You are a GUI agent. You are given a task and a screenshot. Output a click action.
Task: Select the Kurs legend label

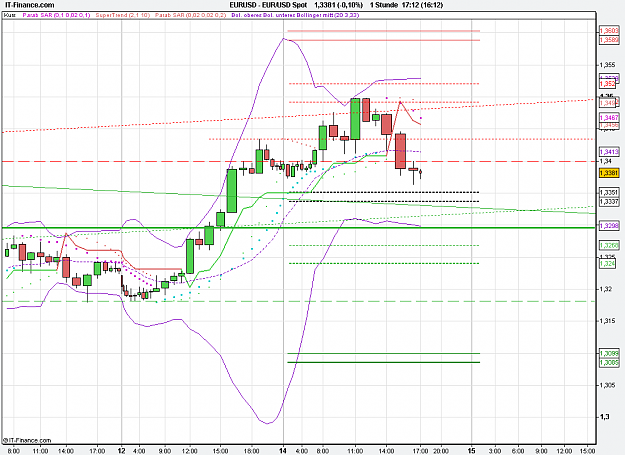coord(10,15)
